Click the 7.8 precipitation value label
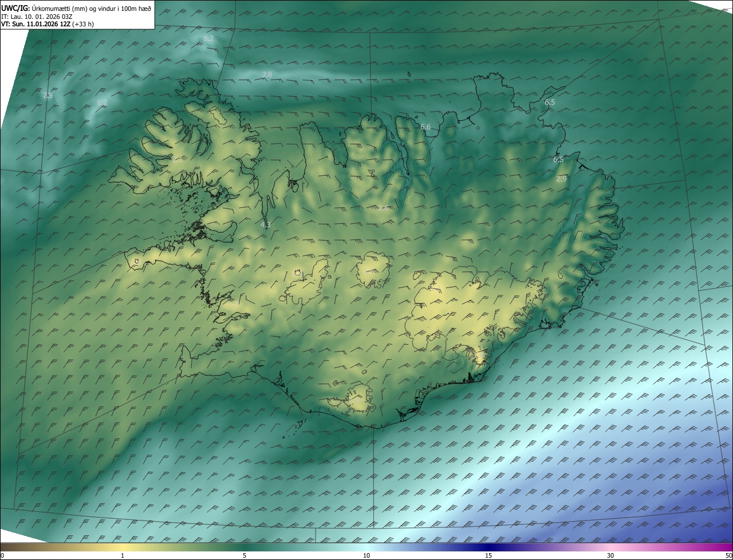Screen dimensions: 733x560 tap(267, 75)
